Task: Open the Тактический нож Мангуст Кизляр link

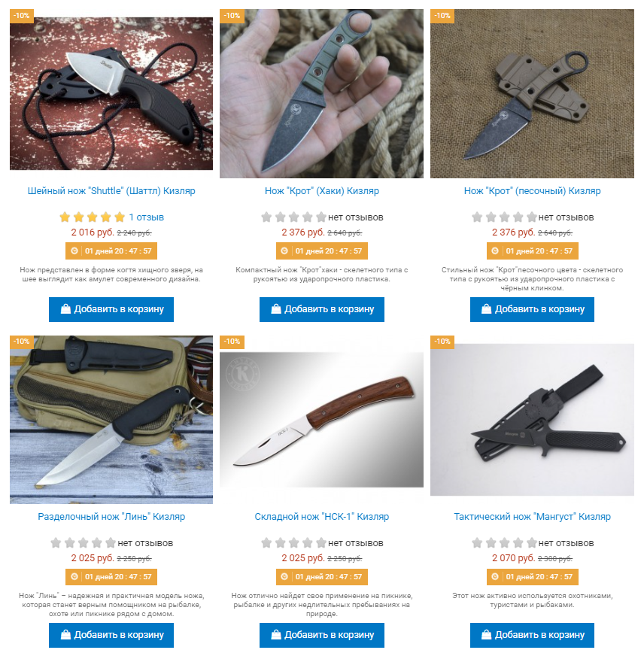Action: pos(532,516)
